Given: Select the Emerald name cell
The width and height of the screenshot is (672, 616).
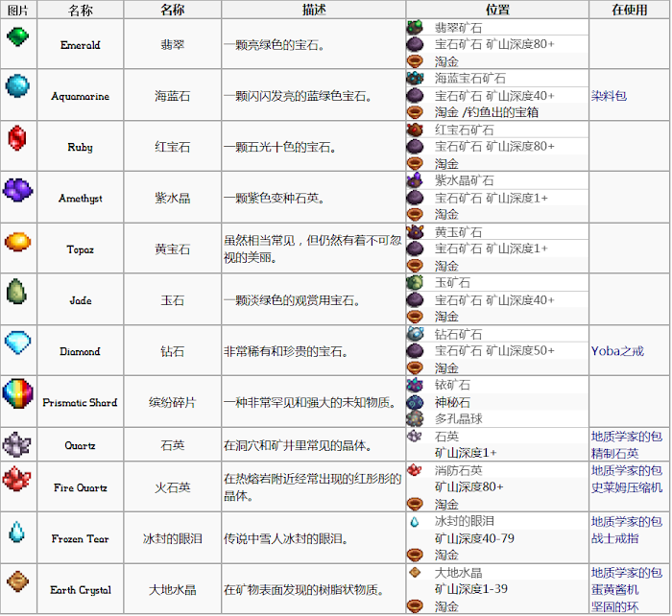Looking at the screenshot, I should pos(81,44).
